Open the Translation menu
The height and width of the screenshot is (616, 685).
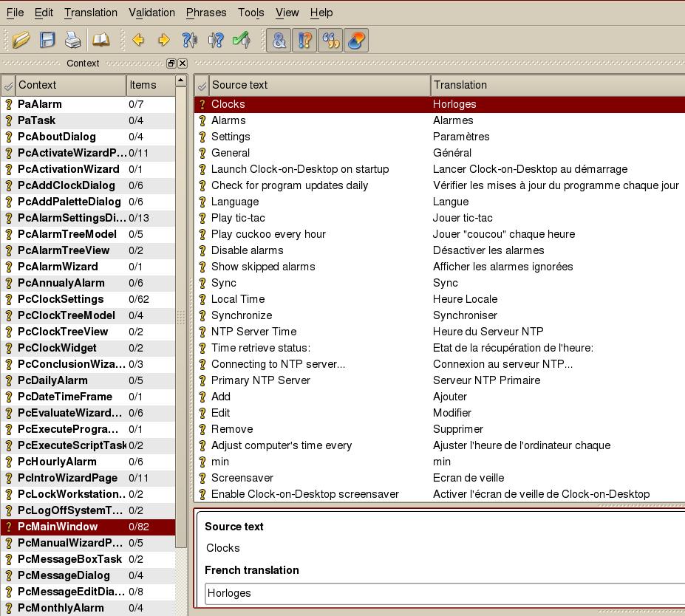pos(90,13)
